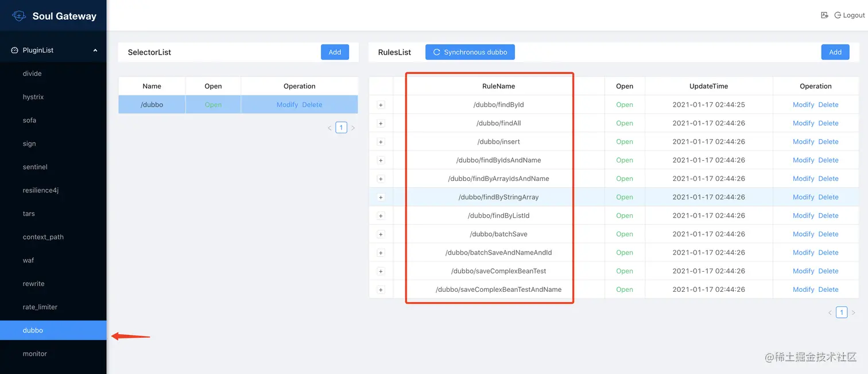Select page 1 in RulesList pagination
The width and height of the screenshot is (868, 374).
842,313
